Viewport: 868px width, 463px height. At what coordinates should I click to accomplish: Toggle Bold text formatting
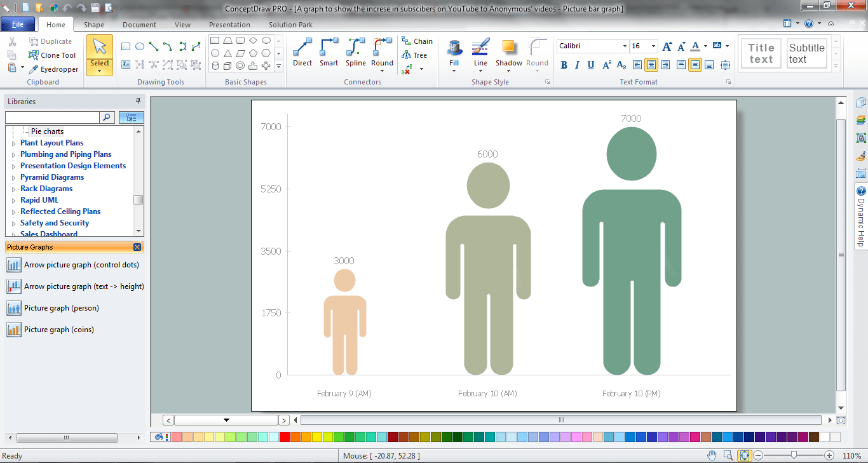(x=564, y=65)
